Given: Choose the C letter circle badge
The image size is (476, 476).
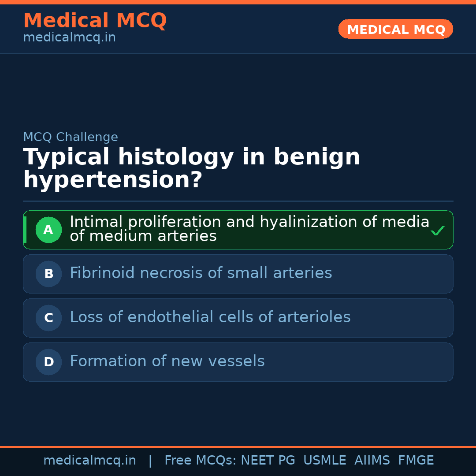Looking at the screenshot, I should 48,318.
